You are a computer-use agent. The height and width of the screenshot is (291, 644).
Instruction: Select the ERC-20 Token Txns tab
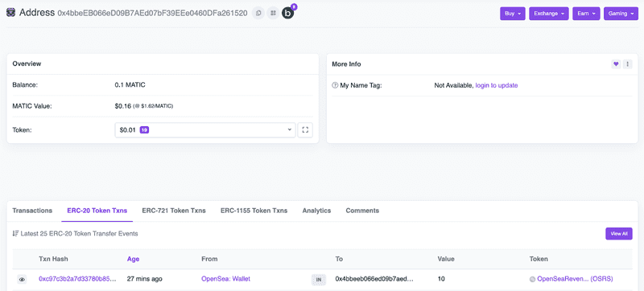click(x=97, y=211)
